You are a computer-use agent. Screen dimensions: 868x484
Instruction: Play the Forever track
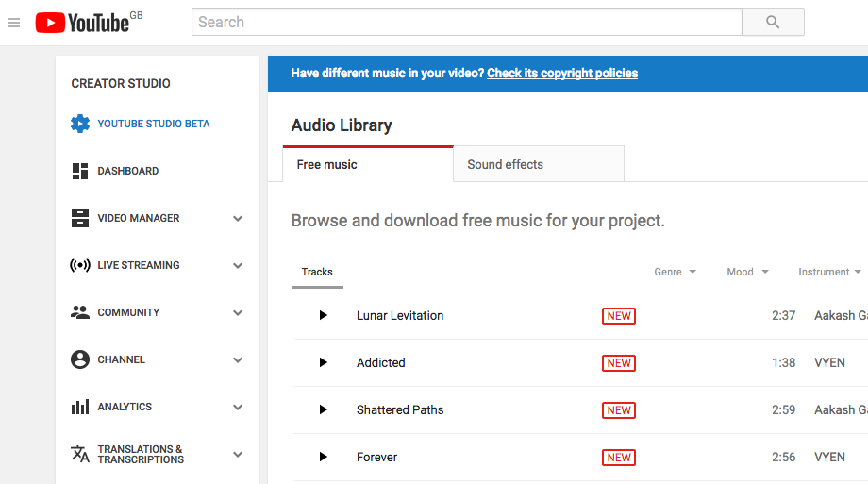coord(324,457)
